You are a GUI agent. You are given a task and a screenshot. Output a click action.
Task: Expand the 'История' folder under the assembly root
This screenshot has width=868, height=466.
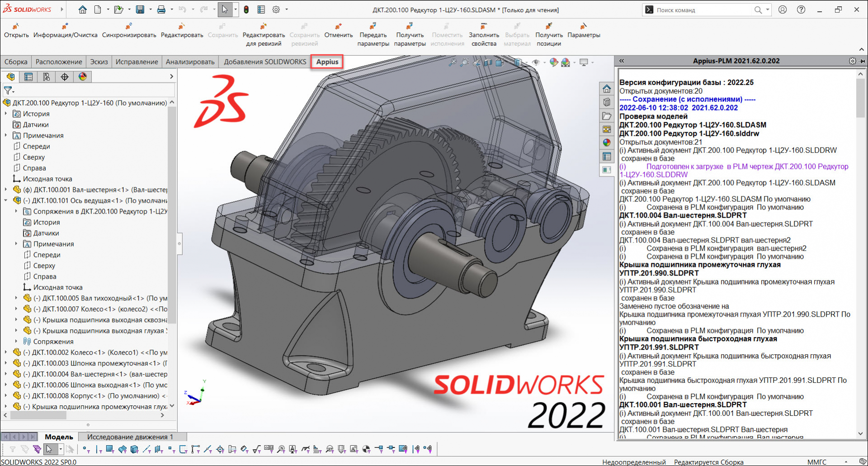click(6, 114)
